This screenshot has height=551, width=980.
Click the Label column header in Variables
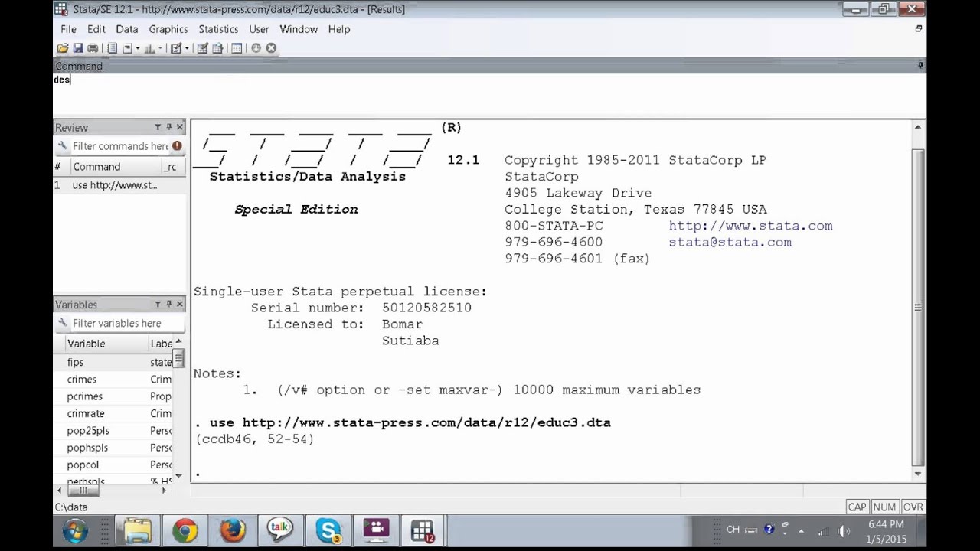[x=161, y=344]
